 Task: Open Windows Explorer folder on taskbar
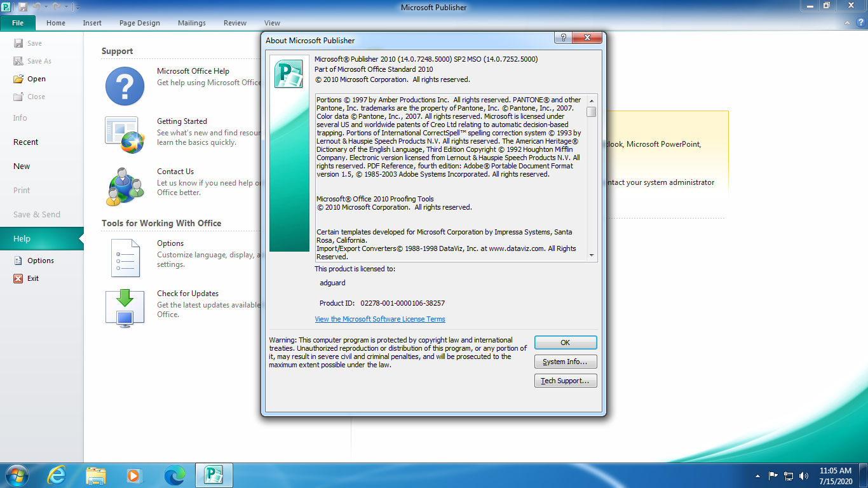point(96,475)
